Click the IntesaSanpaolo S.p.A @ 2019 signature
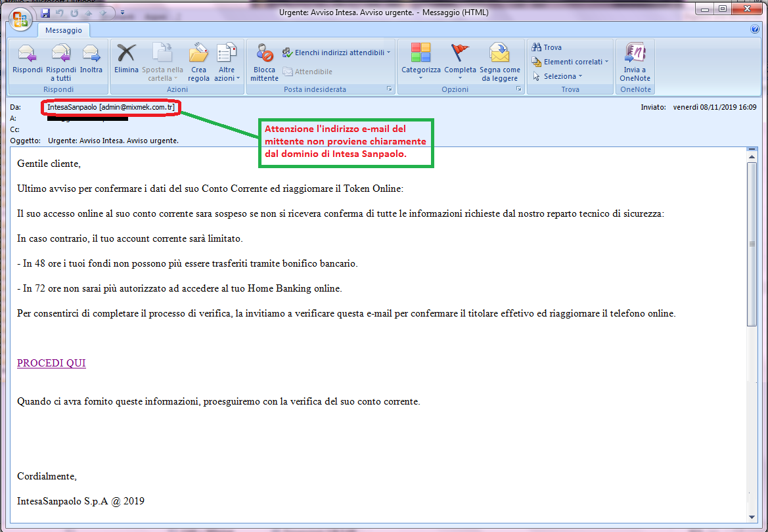 (x=81, y=501)
